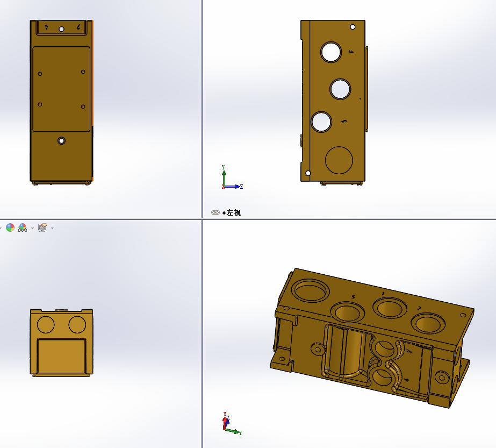Click the *左视 viewport label
The image size is (496, 448).
coord(232,213)
